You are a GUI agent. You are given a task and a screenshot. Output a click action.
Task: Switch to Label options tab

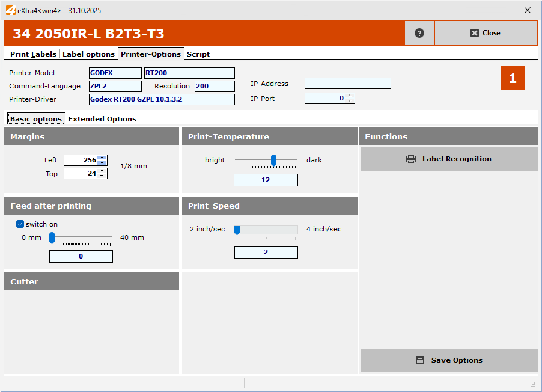pyautogui.click(x=88, y=54)
